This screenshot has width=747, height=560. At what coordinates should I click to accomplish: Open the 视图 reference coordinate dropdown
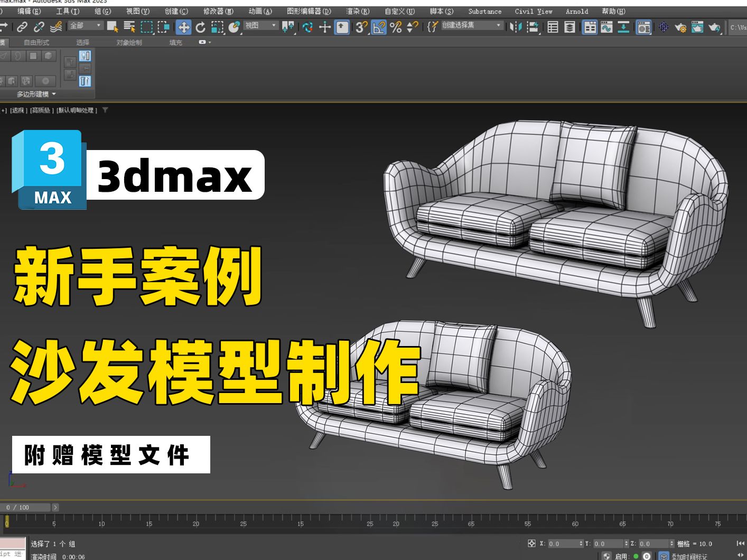[261, 25]
